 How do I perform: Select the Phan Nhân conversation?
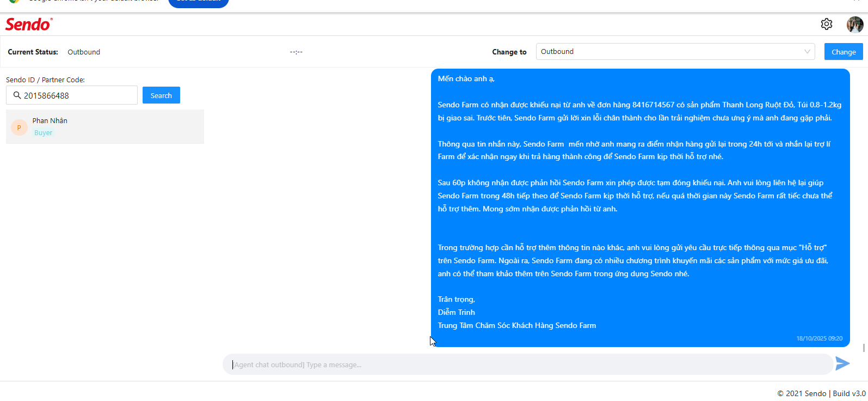coord(105,127)
